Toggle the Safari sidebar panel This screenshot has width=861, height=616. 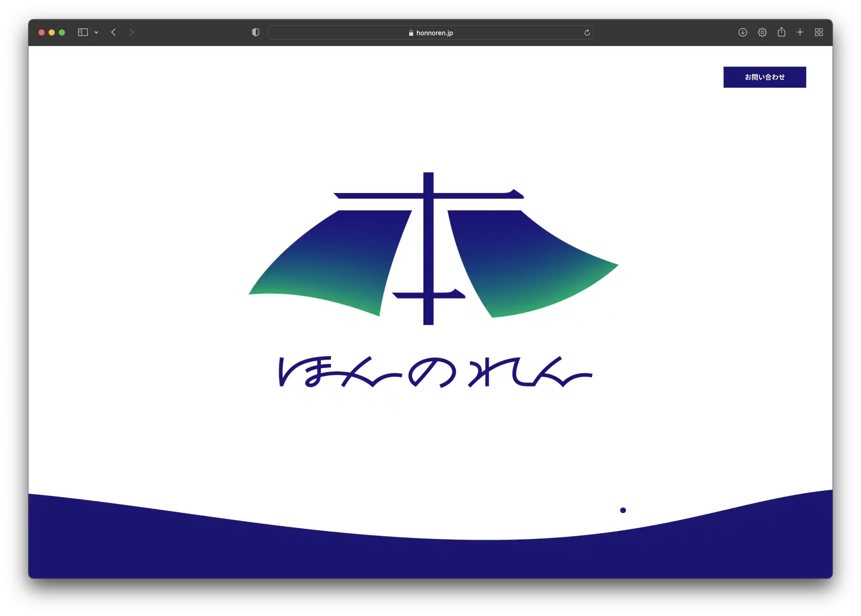pos(83,33)
